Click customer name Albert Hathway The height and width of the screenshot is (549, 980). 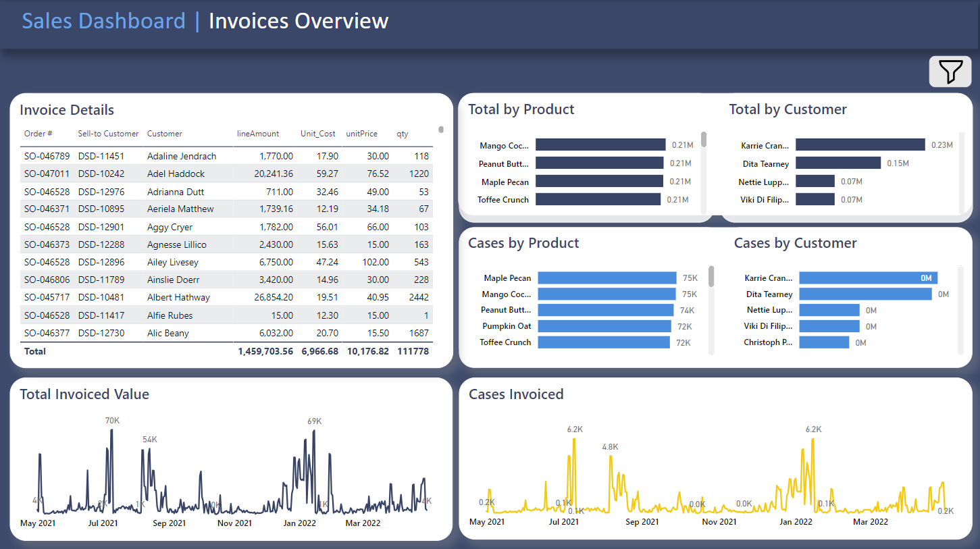coord(178,297)
